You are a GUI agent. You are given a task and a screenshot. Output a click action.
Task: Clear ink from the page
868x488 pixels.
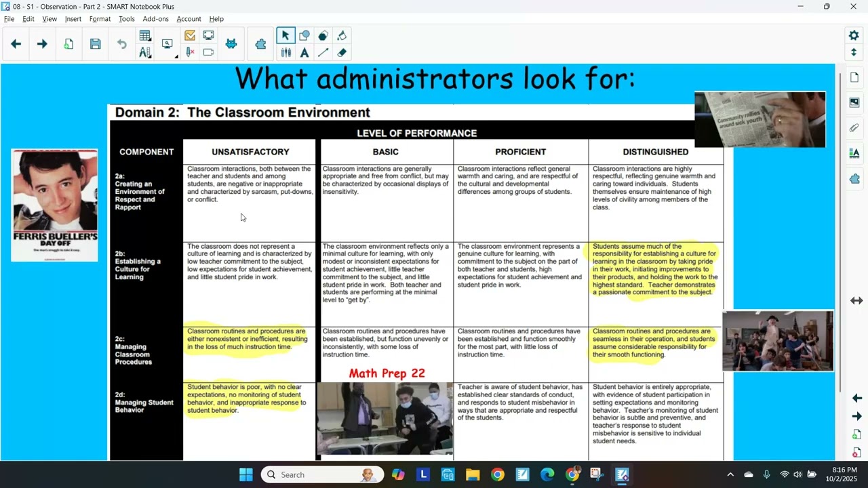190,52
